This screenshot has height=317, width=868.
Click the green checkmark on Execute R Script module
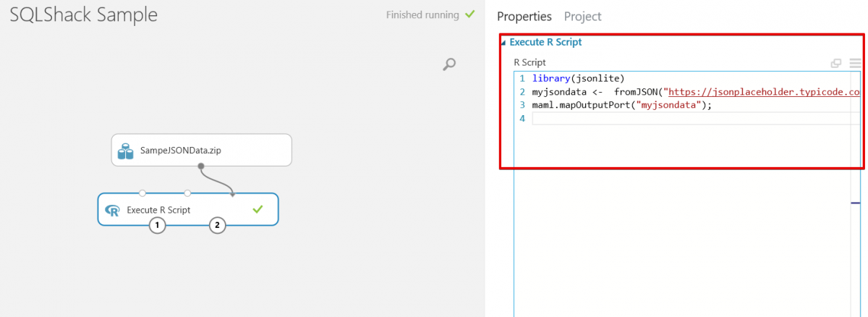click(258, 209)
